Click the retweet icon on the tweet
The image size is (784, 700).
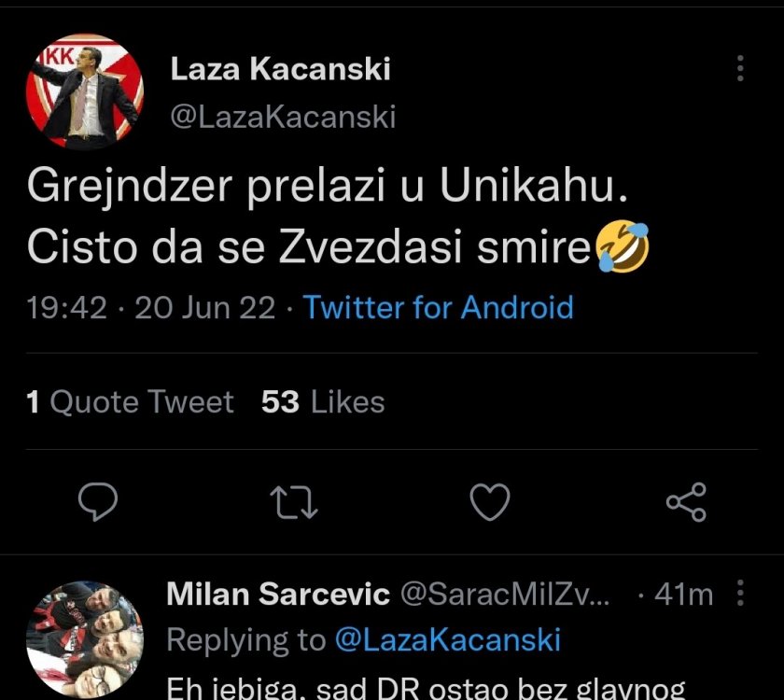pyautogui.click(x=295, y=504)
